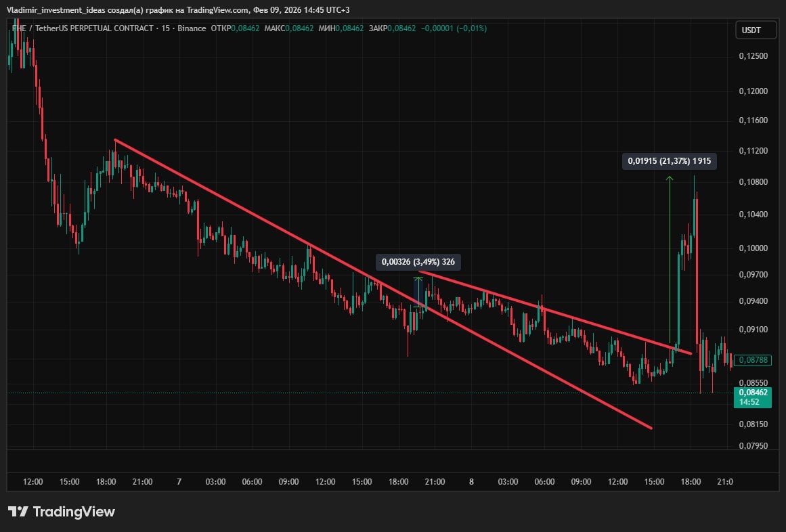Click the outlined 0,08788 price axis label
786x532 pixels.
(753, 359)
